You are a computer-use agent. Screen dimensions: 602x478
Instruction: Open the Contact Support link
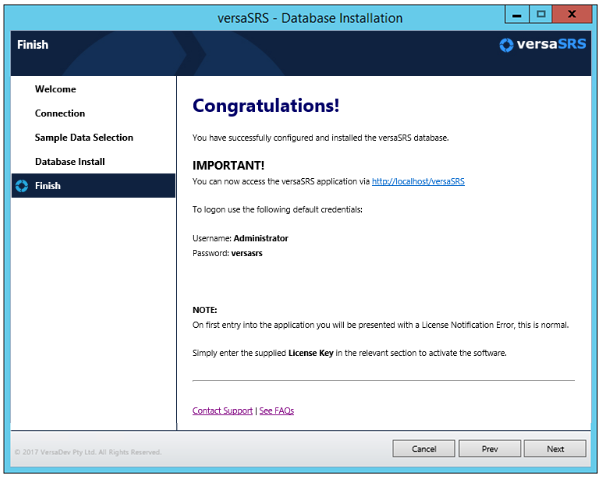222,411
